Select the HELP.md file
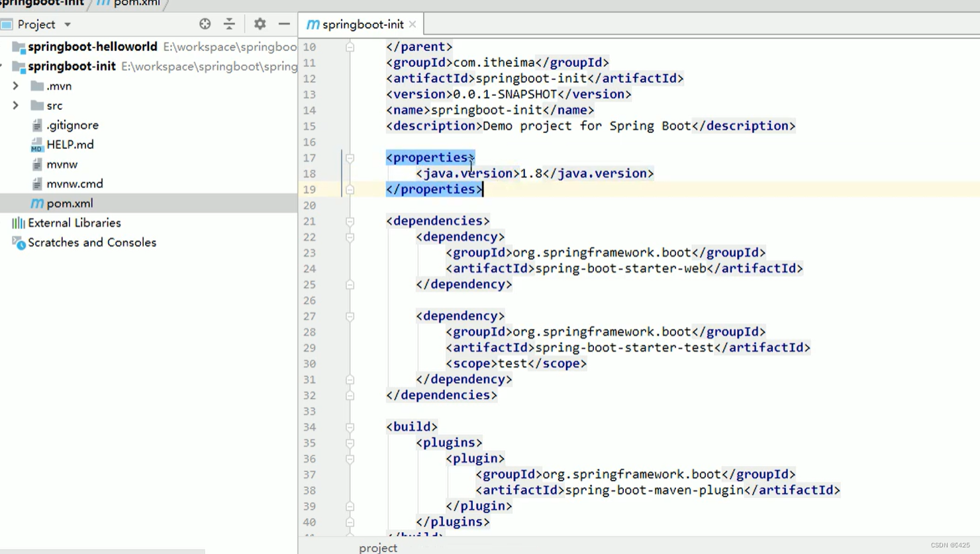 70,144
